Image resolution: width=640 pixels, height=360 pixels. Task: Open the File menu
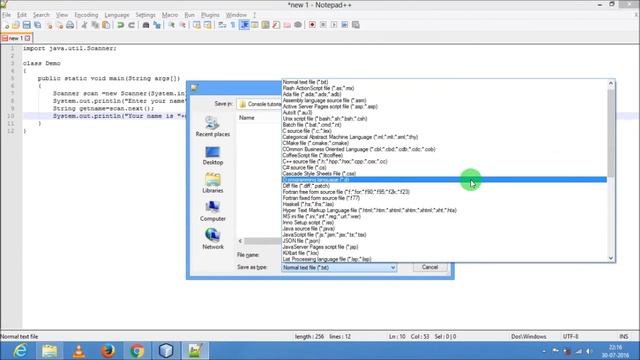coord(7,15)
